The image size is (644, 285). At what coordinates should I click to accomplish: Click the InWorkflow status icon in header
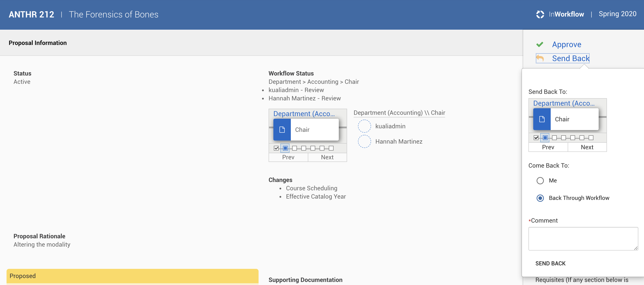tap(540, 14)
